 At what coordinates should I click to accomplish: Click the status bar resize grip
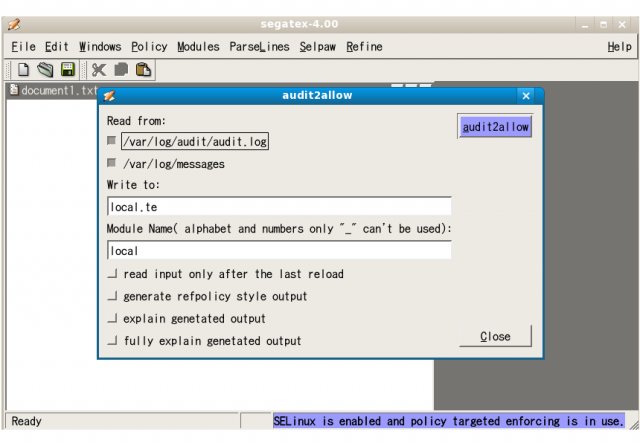[633, 424]
